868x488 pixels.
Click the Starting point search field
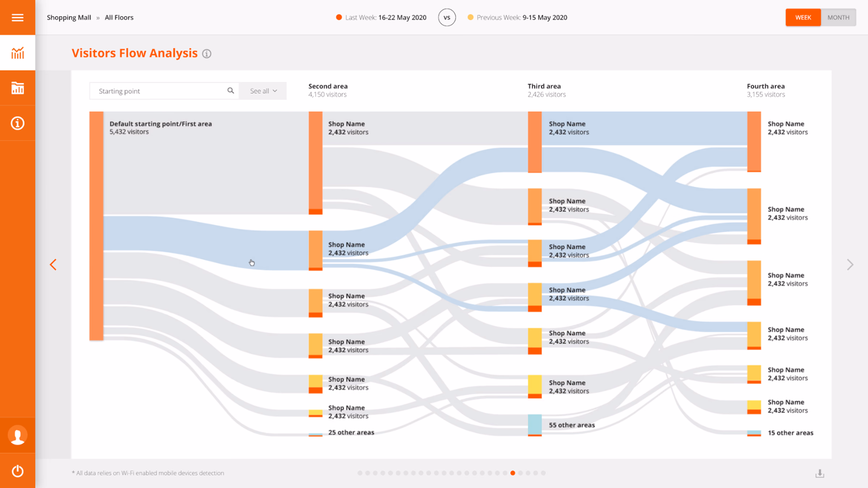click(164, 91)
